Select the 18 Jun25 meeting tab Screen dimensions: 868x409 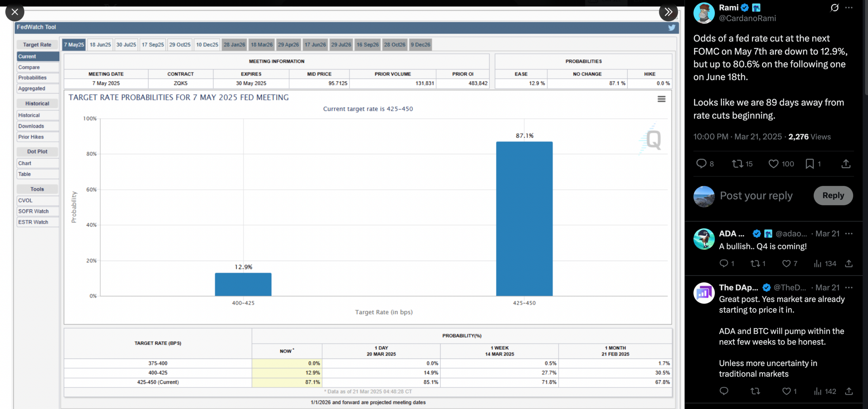(100, 45)
